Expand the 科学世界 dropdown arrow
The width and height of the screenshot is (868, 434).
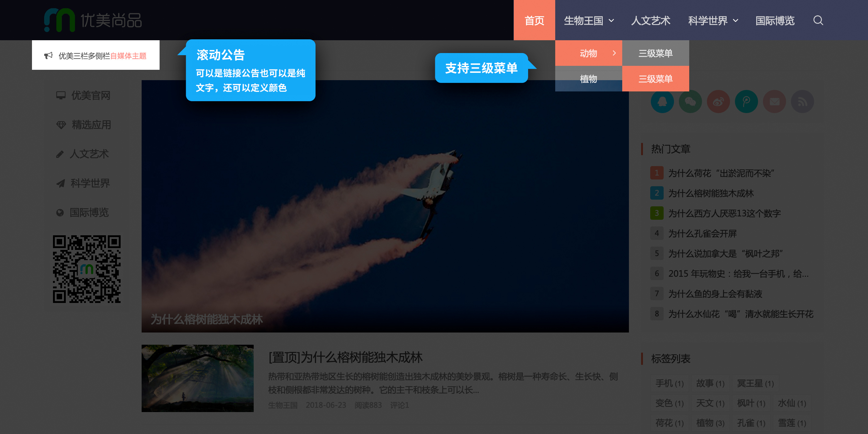click(736, 21)
